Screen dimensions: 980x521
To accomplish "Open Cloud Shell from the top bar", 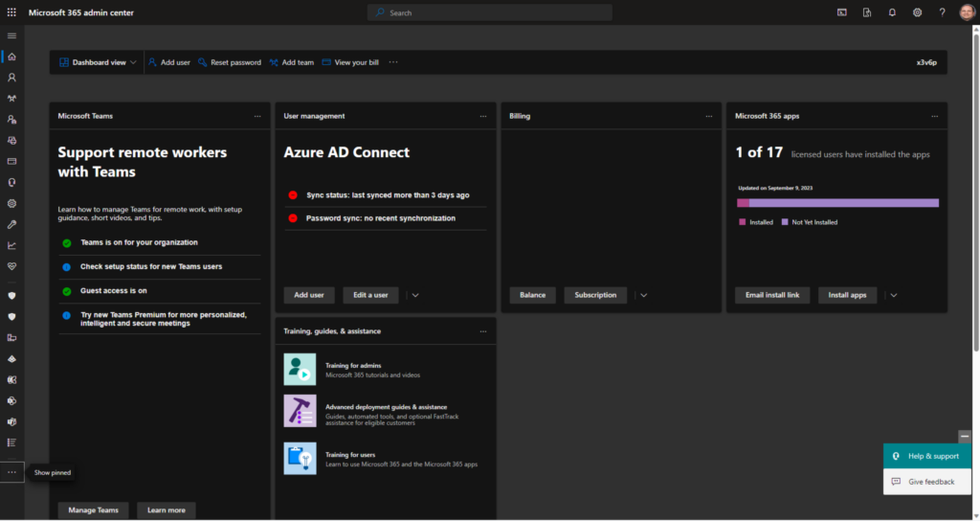I will click(x=842, y=12).
